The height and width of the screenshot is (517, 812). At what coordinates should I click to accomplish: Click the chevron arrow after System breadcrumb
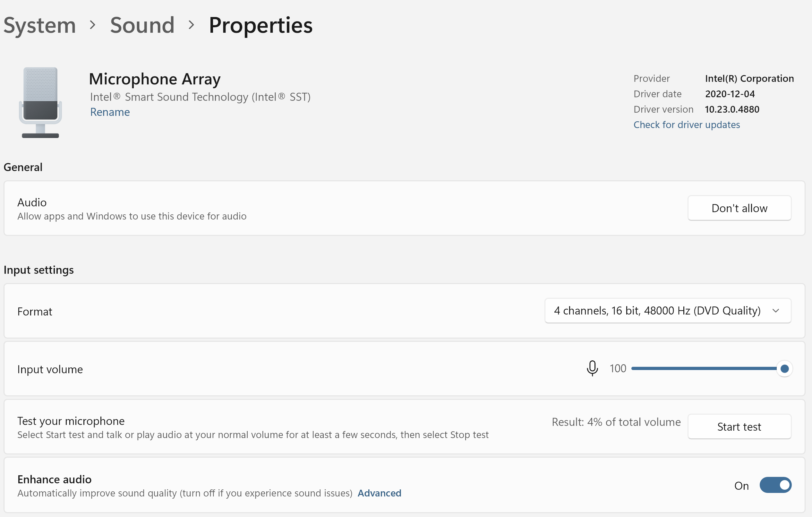pos(93,25)
